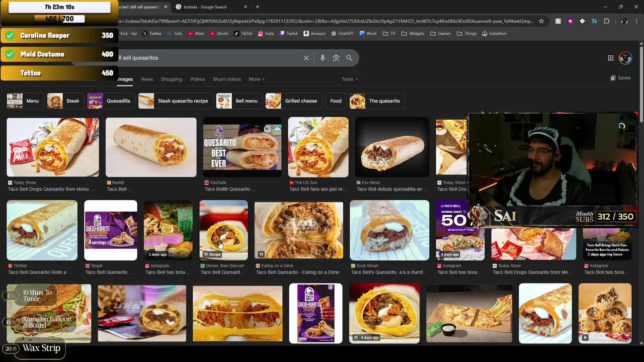Viewport: 644px width, 362px height.
Task: Expand the More search filters dropdown
Action: [257, 79]
